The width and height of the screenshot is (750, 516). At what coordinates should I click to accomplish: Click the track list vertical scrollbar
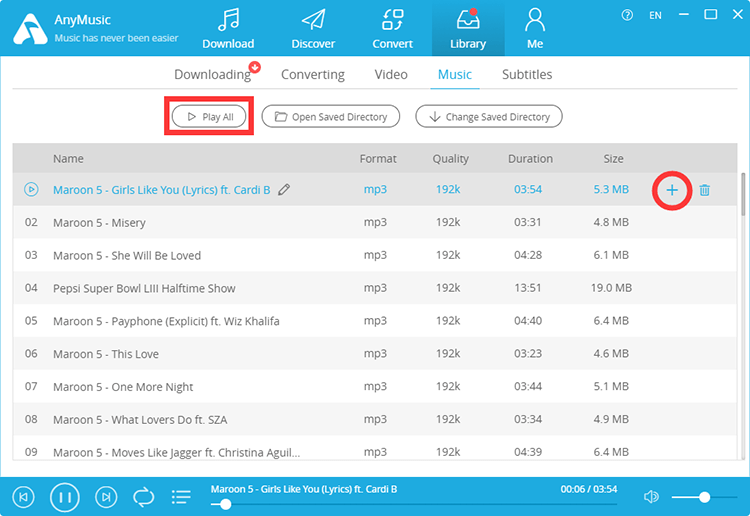[x=743, y=195]
